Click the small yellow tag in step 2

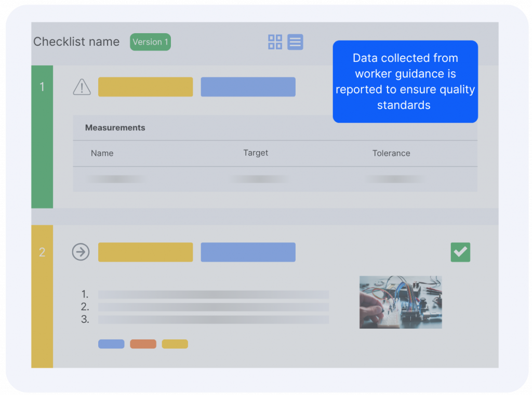tap(175, 344)
